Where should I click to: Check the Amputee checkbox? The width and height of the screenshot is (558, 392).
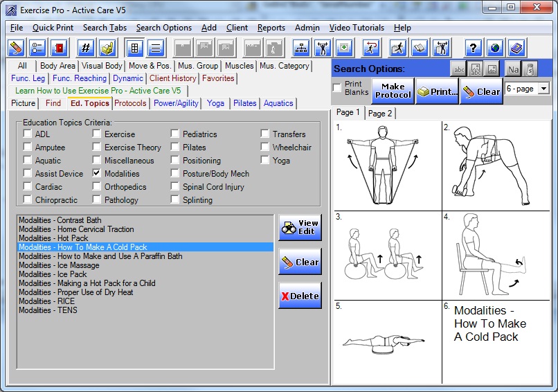tap(27, 147)
